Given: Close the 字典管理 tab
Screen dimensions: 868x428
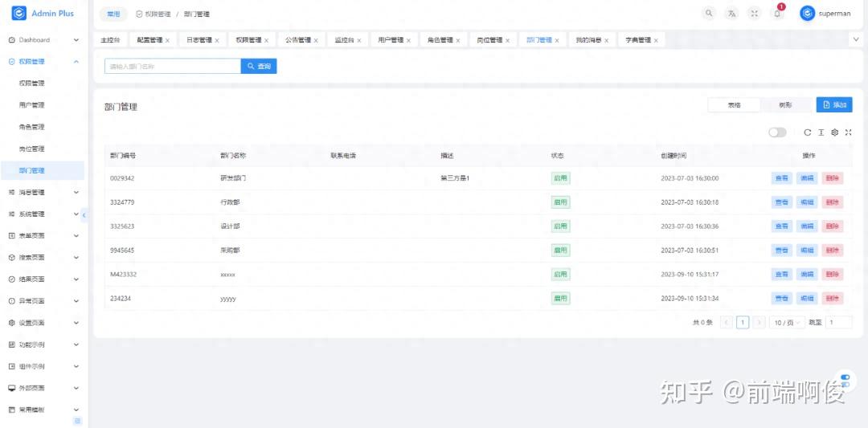Looking at the screenshot, I should coord(656,40).
